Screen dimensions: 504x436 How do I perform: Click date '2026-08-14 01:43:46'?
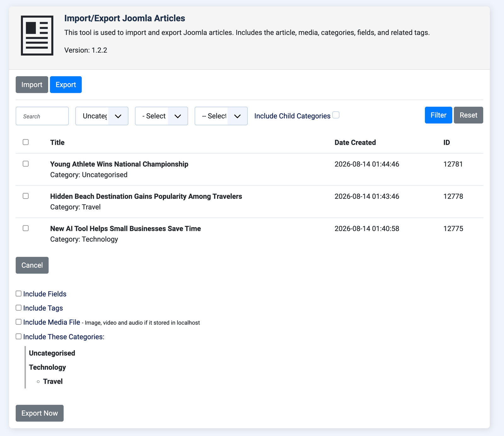367,196
